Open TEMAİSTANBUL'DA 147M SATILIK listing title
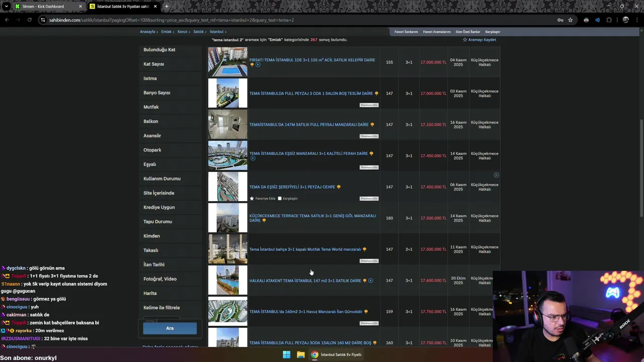 click(309, 125)
